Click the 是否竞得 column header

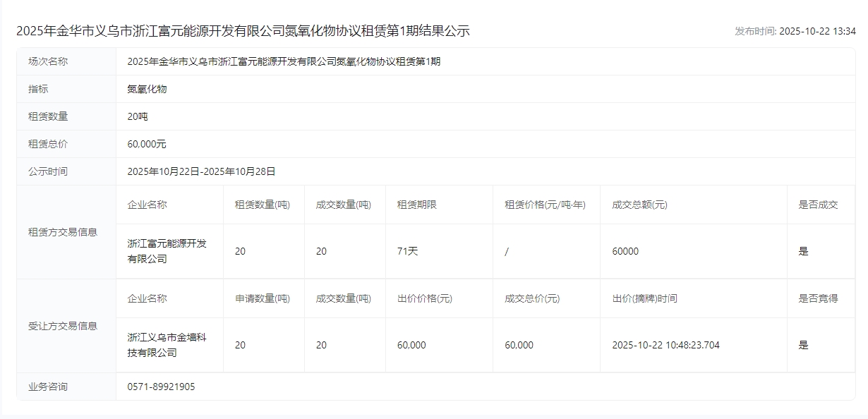pos(818,298)
